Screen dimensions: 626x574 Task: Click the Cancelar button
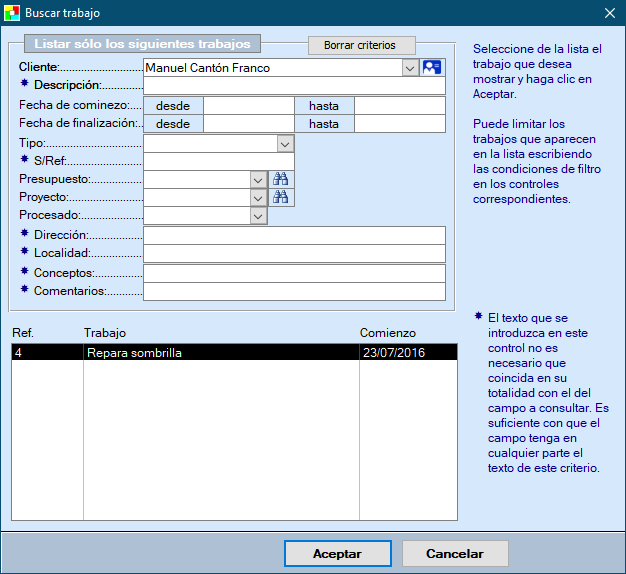pyautogui.click(x=455, y=553)
